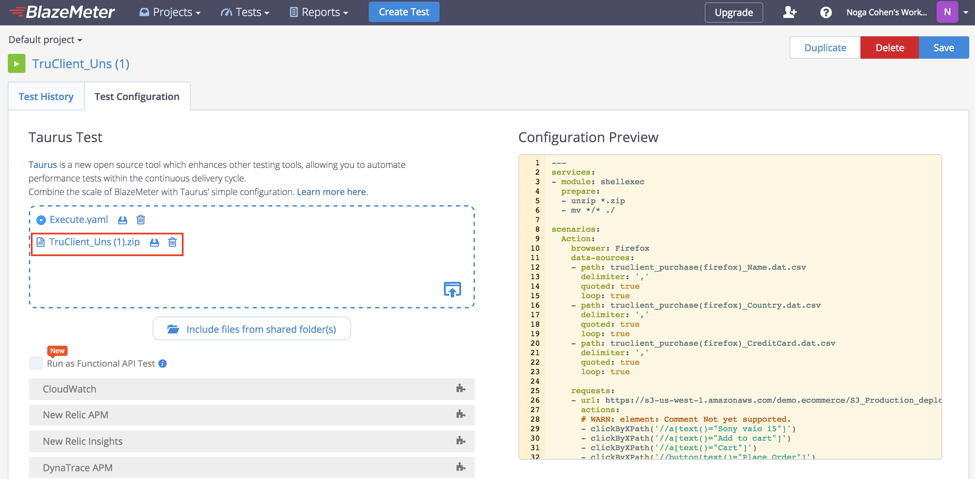
Task: Click the BlazeMeter logo
Action: tap(62, 12)
